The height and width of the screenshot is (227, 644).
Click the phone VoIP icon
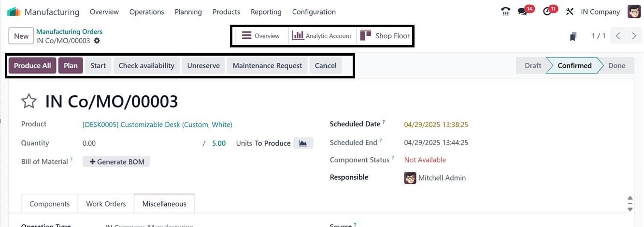point(506,12)
